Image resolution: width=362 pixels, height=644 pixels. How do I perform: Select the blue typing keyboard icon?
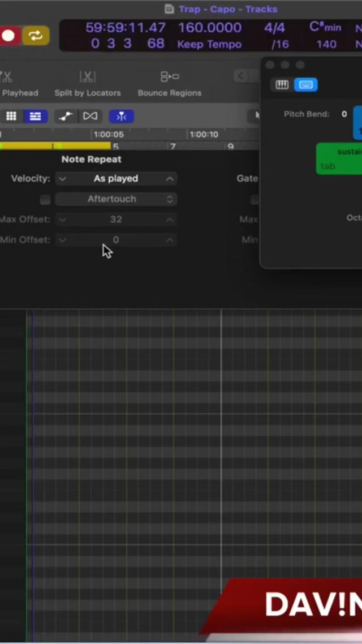(305, 85)
